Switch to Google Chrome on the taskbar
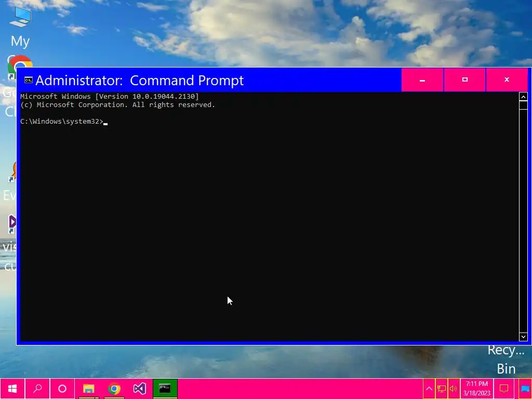 point(114,389)
